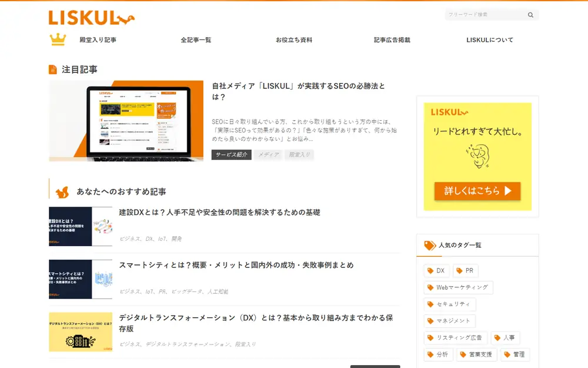The width and height of the screenshot is (588, 368).
Task: Open article デジタルトランスフォーメーション(DX)とは?
Action: pyautogui.click(x=256, y=323)
